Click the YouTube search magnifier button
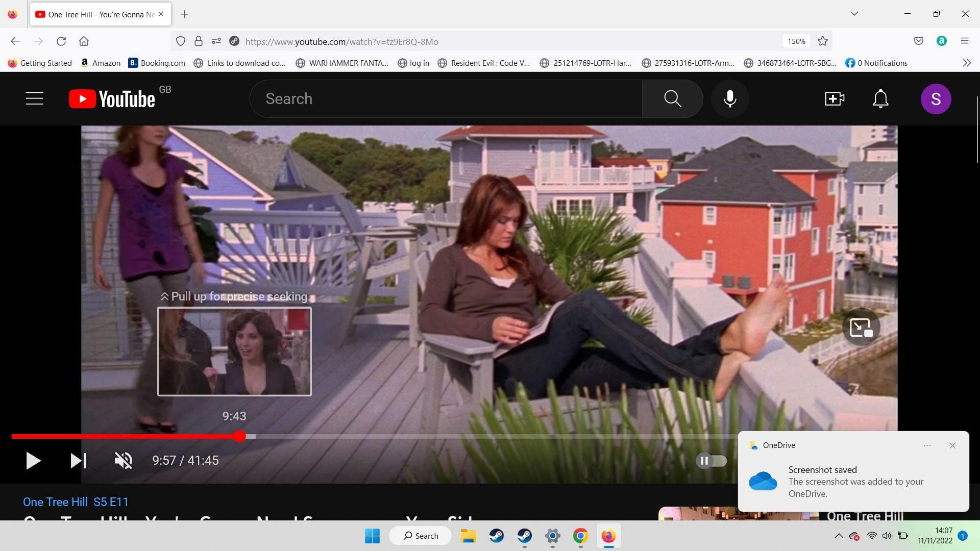This screenshot has height=551, width=980. [672, 98]
